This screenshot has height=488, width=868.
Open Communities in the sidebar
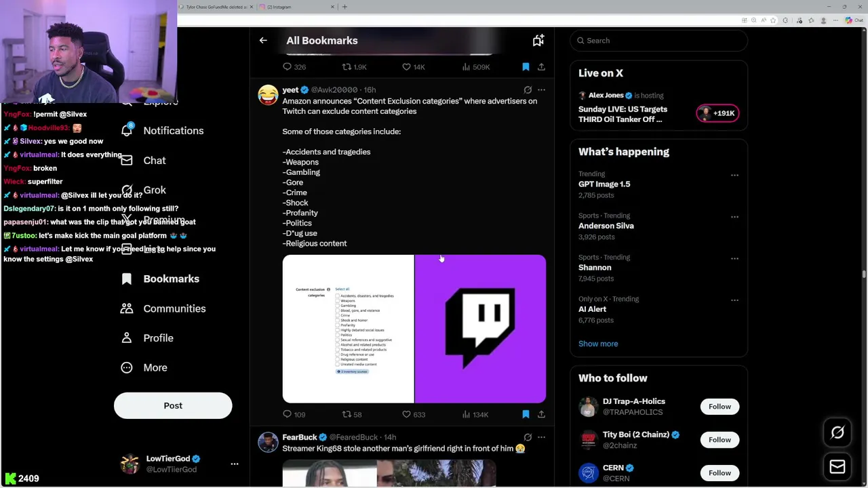[x=163, y=308]
